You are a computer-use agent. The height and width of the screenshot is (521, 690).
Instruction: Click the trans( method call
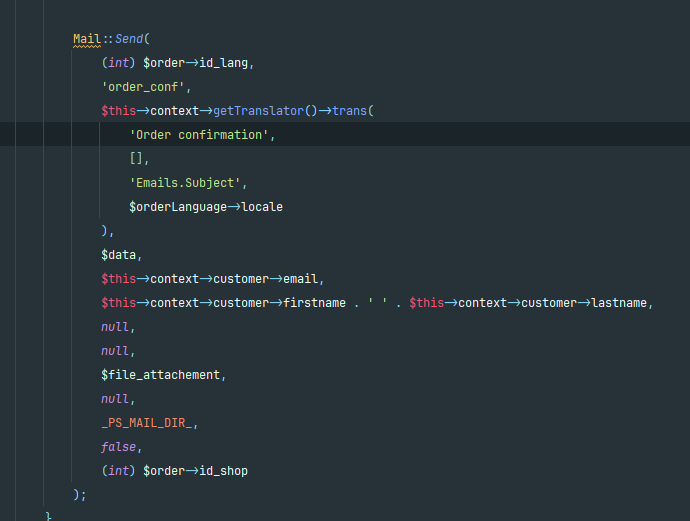pos(353,111)
